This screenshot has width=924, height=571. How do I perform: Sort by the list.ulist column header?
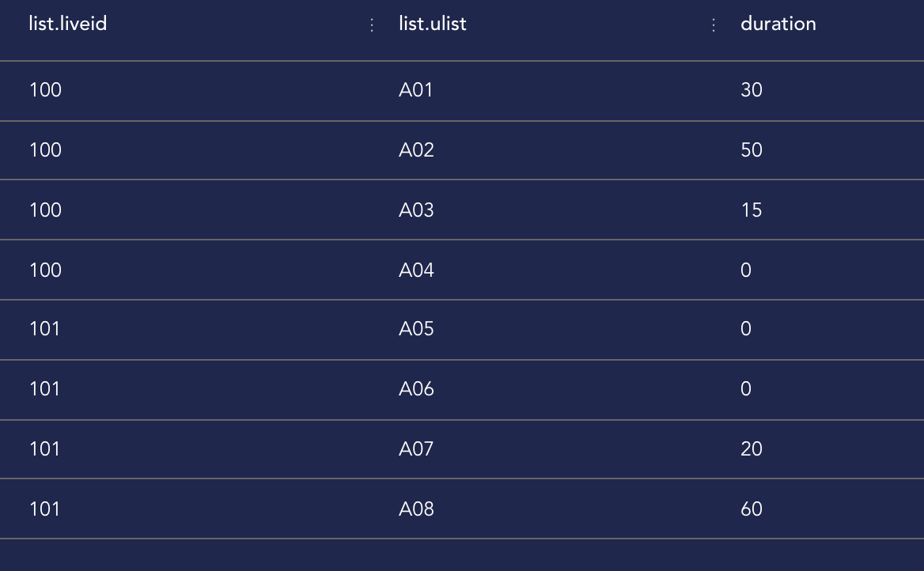click(x=433, y=24)
